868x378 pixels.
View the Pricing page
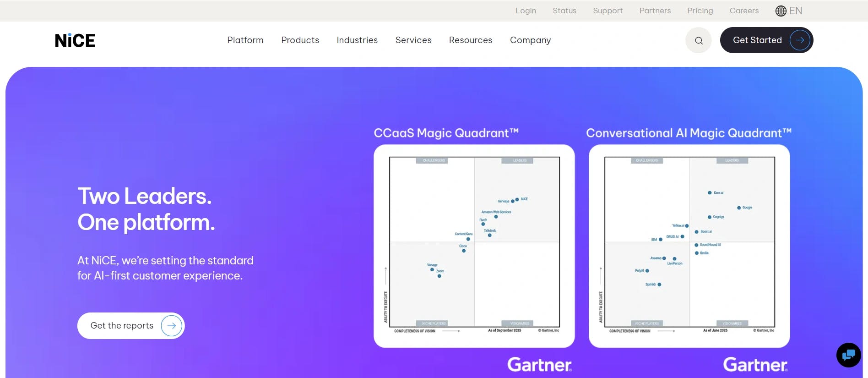tap(700, 11)
